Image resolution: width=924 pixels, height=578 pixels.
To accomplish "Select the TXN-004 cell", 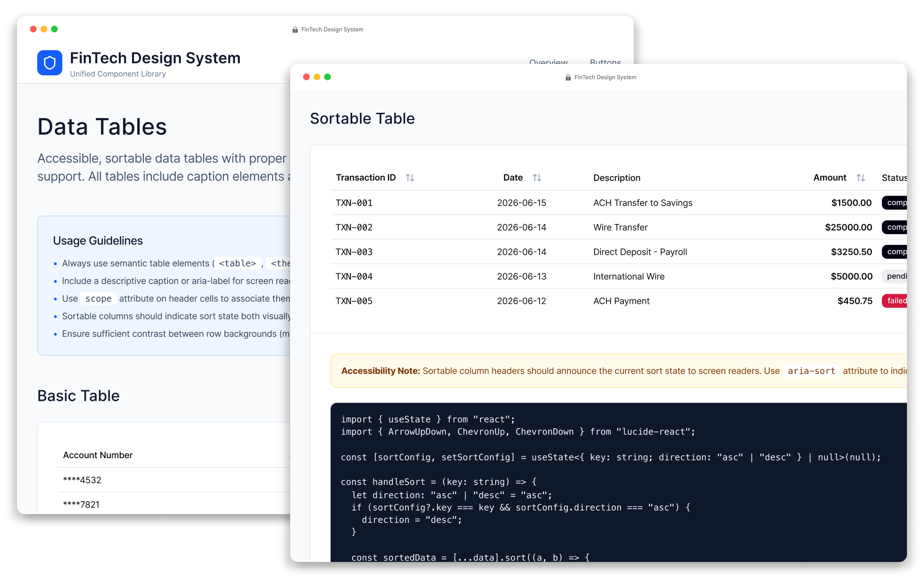I will pyautogui.click(x=354, y=277).
